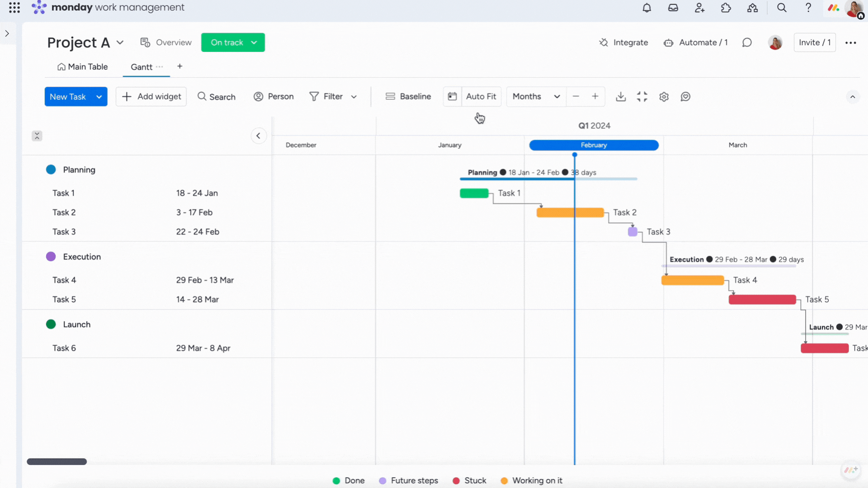Click the horizontal scrollbar thumb
The width and height of the screenshot is (868, 488).
(57, 462)
